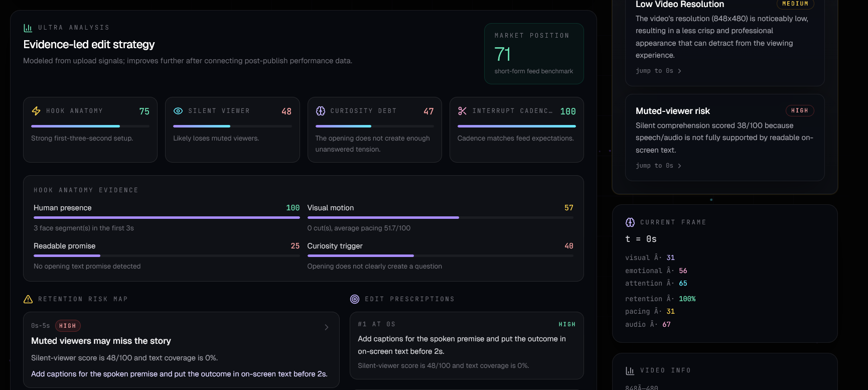Click the Interrupt Cadence score 100
Screen dimensions: 868x390
pyautogui.click(x=568, y=111)
